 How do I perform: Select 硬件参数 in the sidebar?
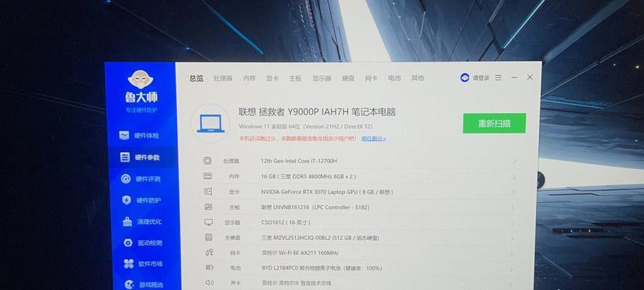point(140,157)
